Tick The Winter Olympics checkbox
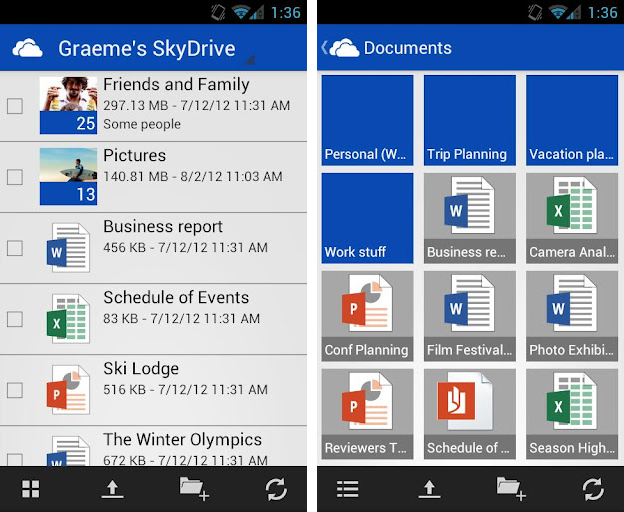 click(x=15, y=460)
